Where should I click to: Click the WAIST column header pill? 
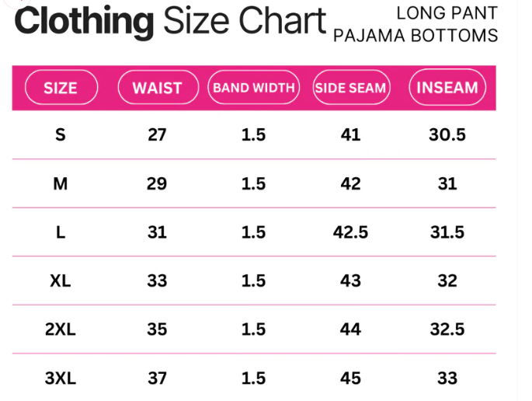(157, 87)
